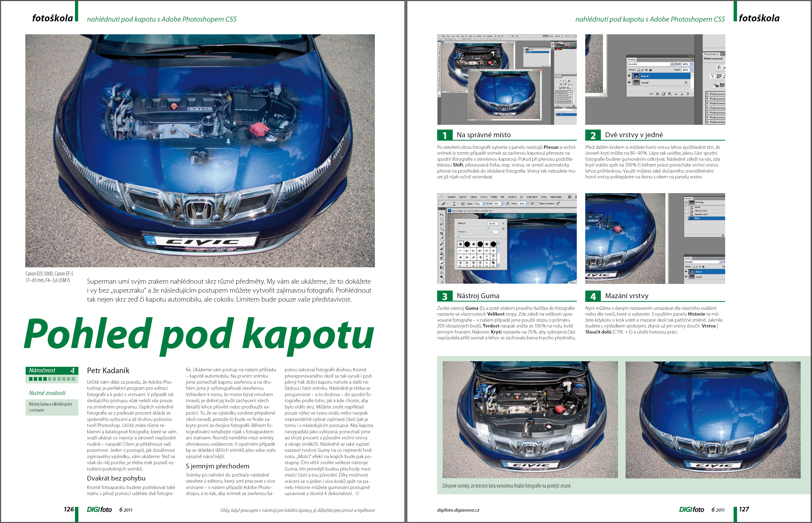Select the Crop tool in the toolbox
Screen dimensions: 812x523
click(442, 234)
